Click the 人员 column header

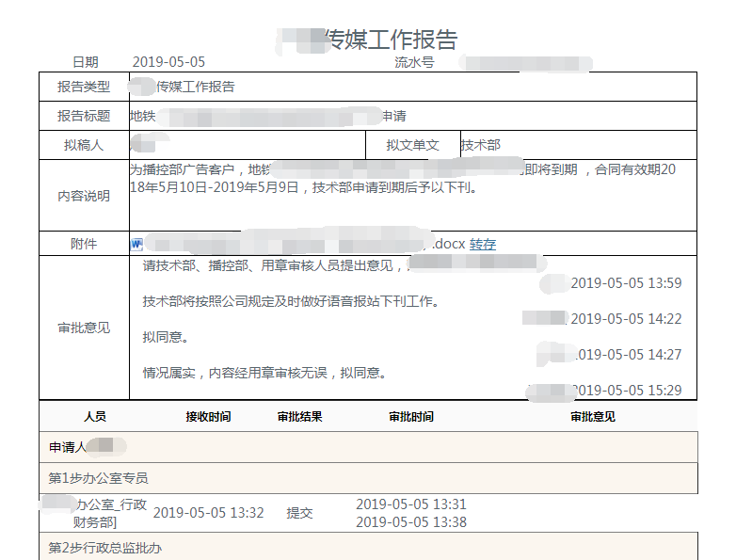click(95, 416)
